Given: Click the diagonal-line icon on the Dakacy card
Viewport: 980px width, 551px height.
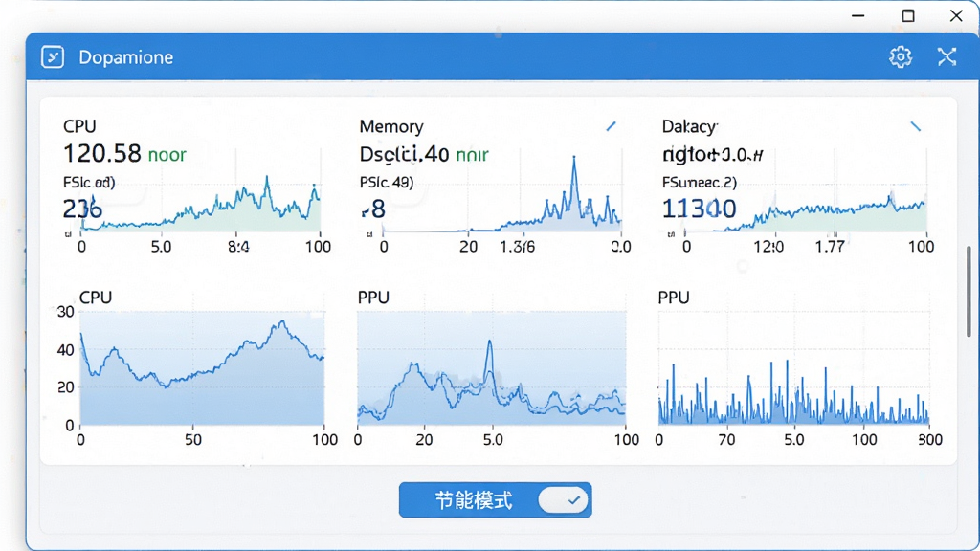Looking at the screenshot, I should pos(916,127).
